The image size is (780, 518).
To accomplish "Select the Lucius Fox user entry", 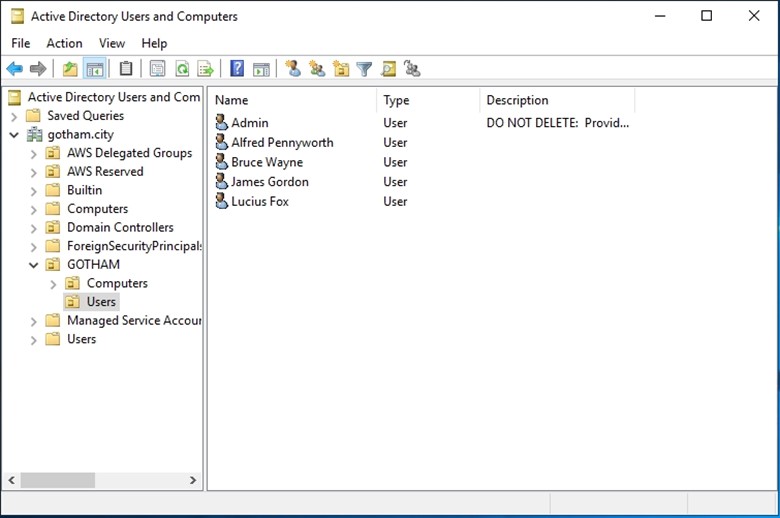I will (x=260, y=202).
